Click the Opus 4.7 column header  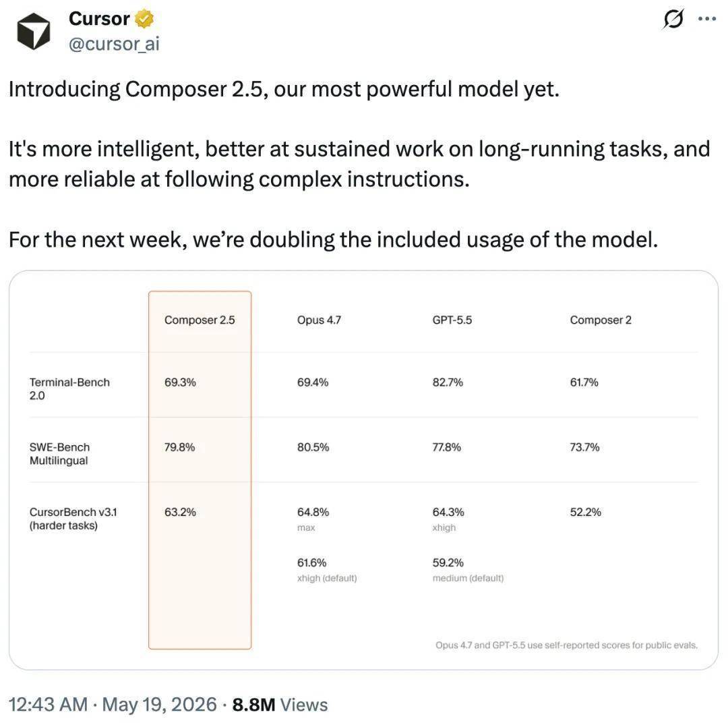pos(319,320)
